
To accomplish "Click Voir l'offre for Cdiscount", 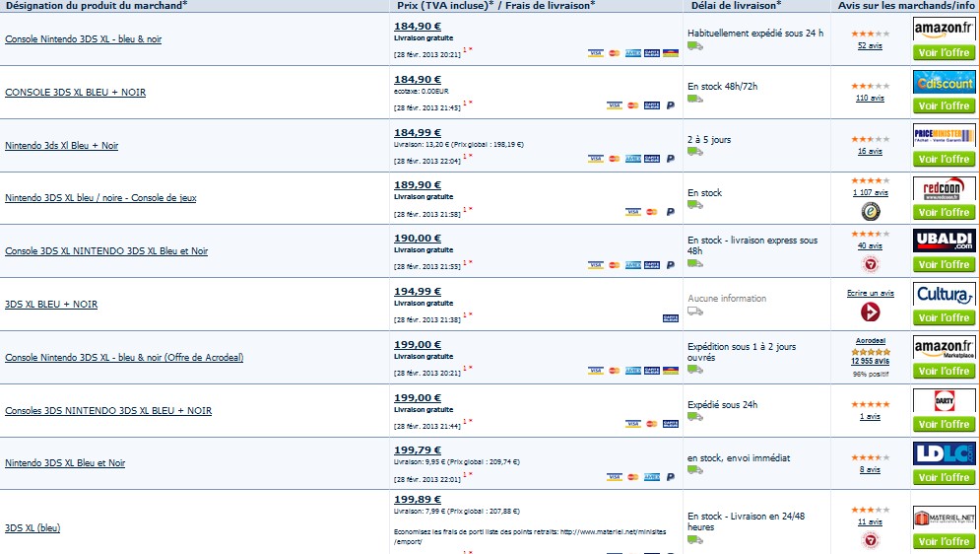I will click(944, 105).
